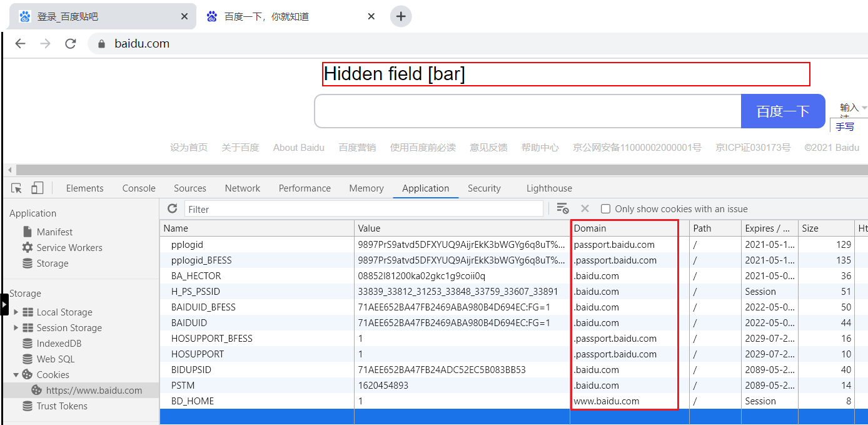Click the IndexedDB database icon
868x425 pixels.
tap(27, 343)
